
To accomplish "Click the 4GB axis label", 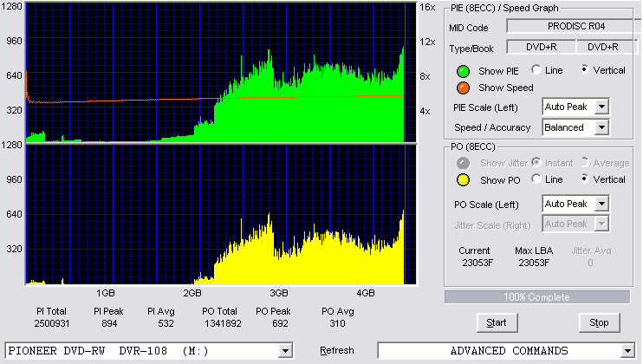I will click(366, 293).
